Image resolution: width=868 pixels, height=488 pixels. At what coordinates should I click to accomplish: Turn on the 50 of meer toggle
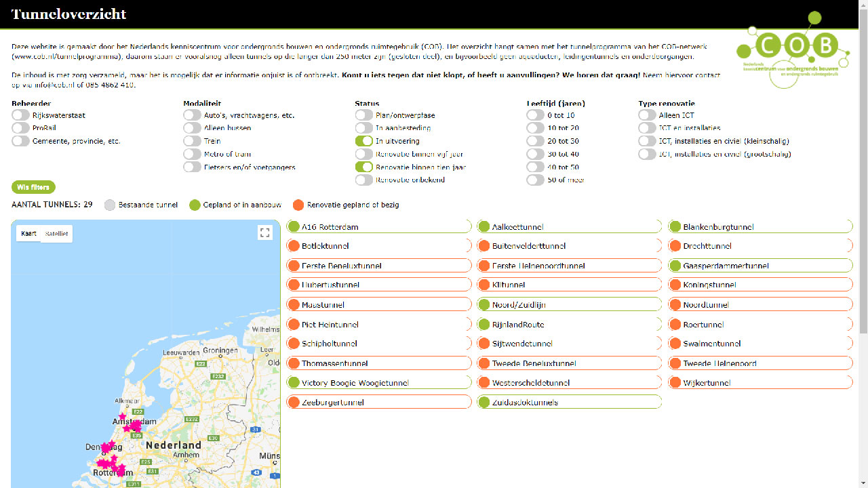(x=536, y=180)
